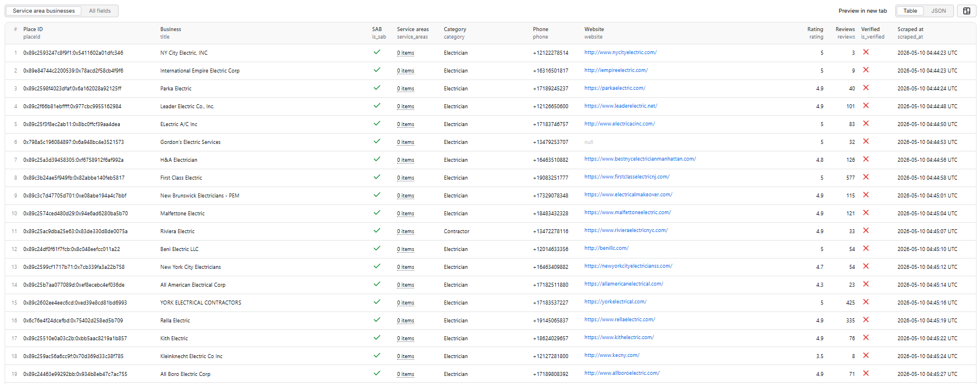
Task: Select the phone number +12122278514
Action: point(551,53)
